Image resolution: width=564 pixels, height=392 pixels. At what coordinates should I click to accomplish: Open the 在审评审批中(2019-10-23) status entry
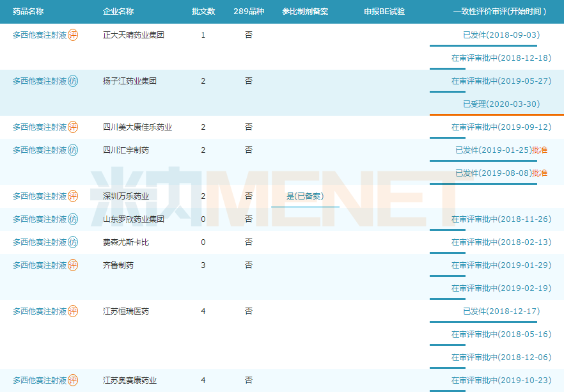pos(501,380)
